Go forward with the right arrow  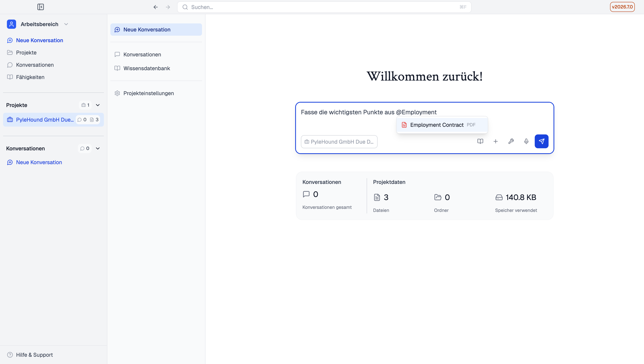click(x=168, y=7)
